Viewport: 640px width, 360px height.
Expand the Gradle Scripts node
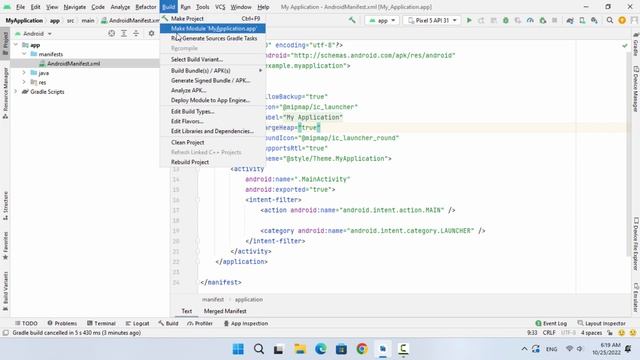pos(16,91)
